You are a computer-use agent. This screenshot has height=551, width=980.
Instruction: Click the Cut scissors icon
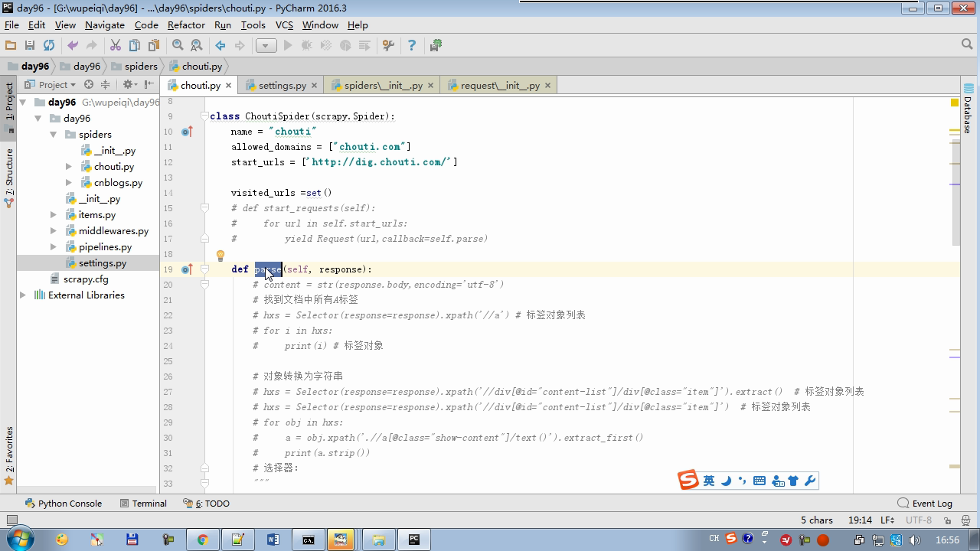(x=115, y=46)
